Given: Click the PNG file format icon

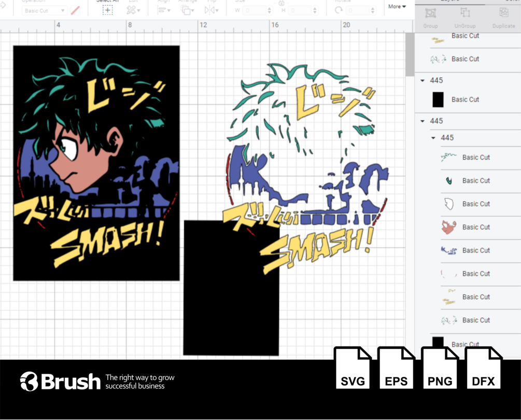Looking at the screenshot, I should (440, 368).
